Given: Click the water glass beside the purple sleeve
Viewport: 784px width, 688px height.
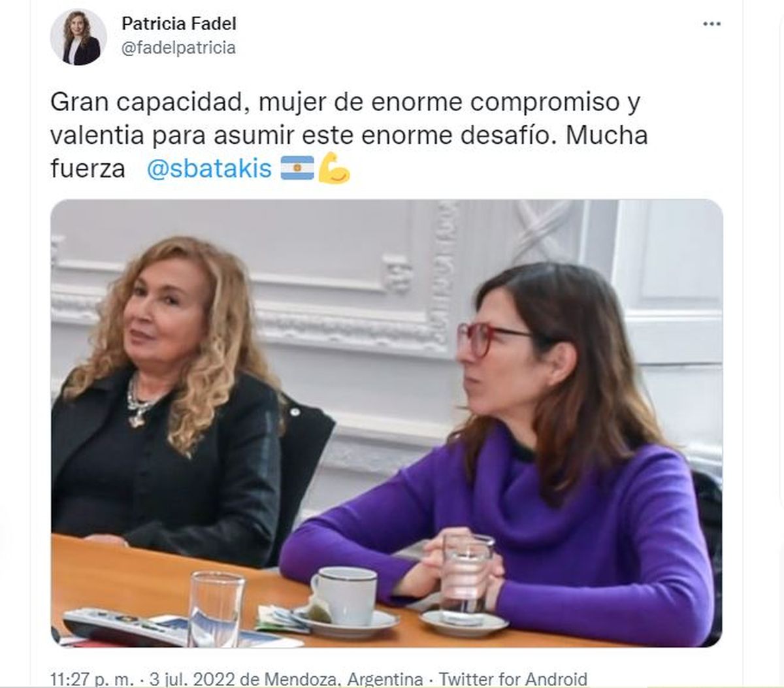Looking at the screenshot, I should (x=466, y=570).
